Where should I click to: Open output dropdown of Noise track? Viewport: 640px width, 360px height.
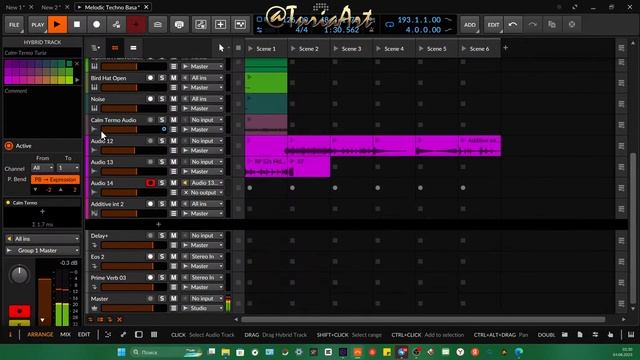coord(203,109)
